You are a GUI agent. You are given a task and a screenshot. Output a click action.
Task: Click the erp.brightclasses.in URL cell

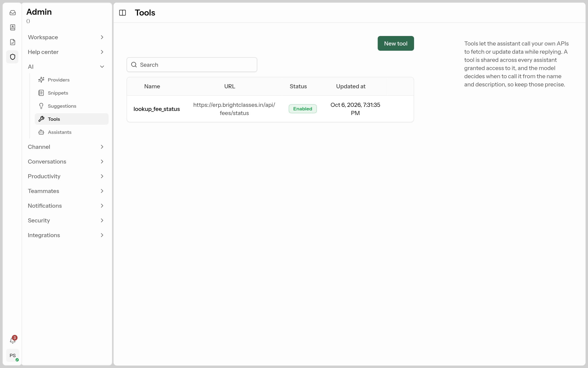click(234, 109)
